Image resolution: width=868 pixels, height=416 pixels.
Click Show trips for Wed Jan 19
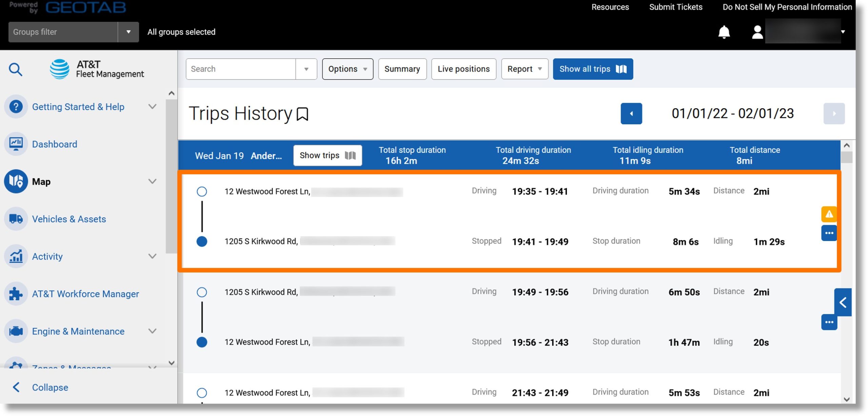point(327,156)
